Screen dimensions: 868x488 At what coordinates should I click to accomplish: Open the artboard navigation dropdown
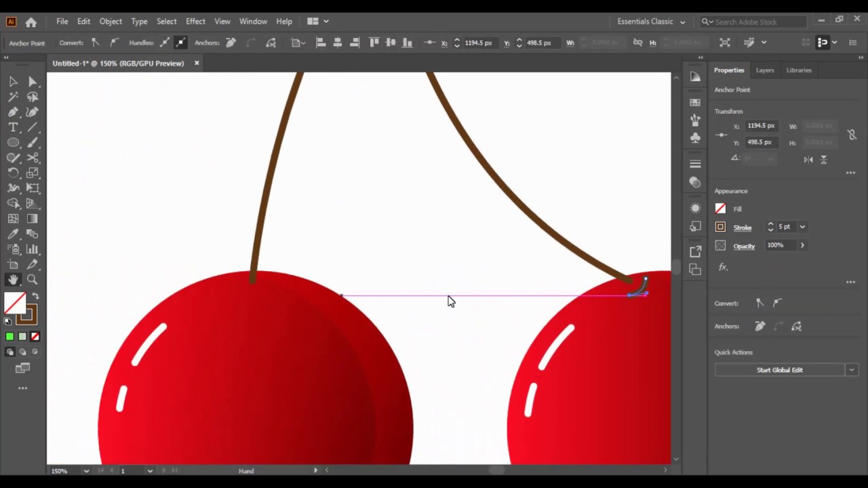pyautogui.click(x=149, y=471)
